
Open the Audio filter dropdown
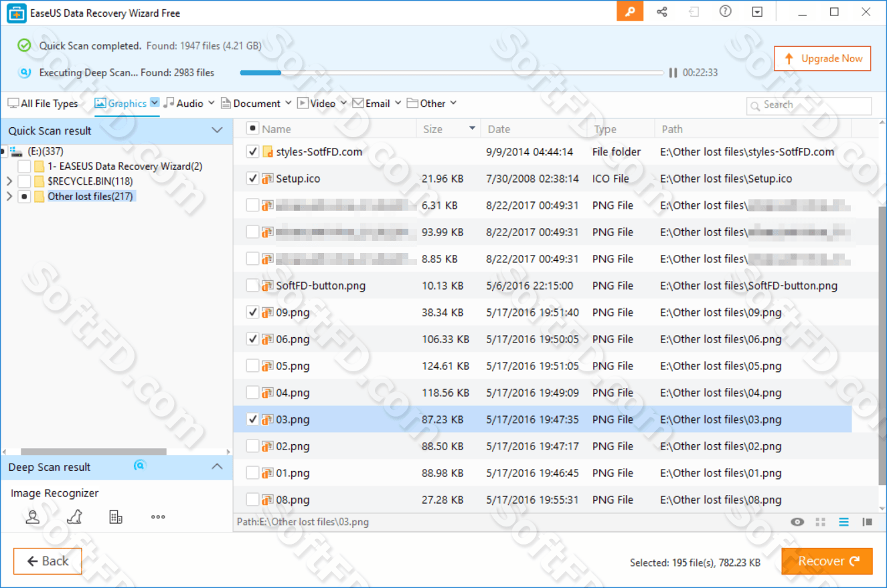click(211, 103)
